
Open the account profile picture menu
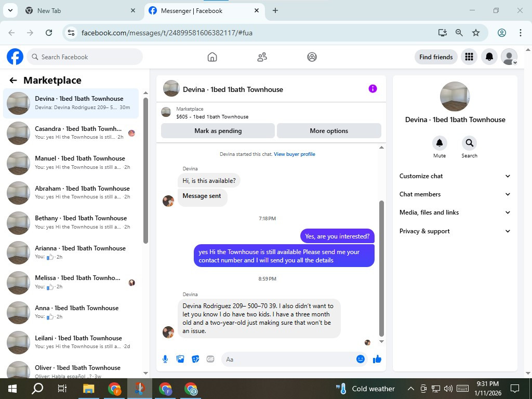coord(509,57)
